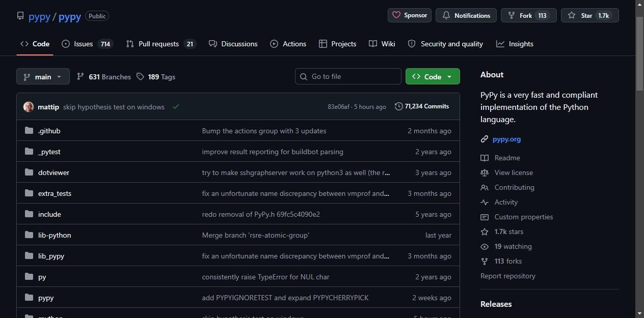Click the Notifications button
Viewport: 644px width, 318px height.
click(x=466, y=15)
